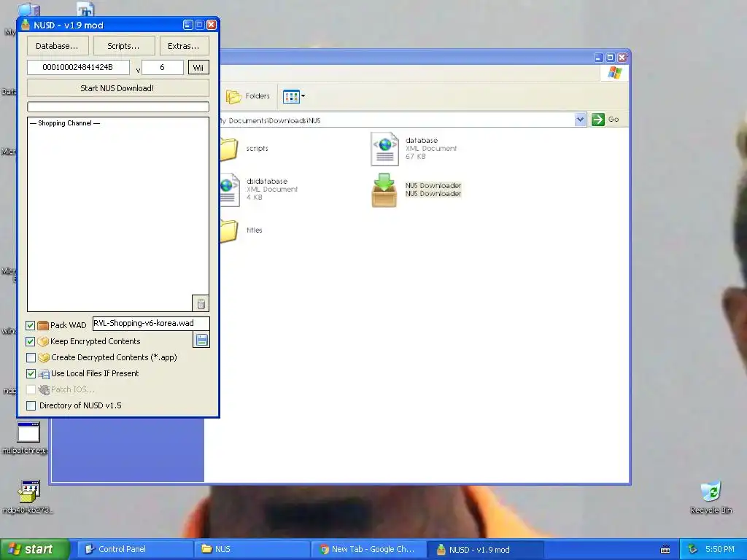Select the dsidatabase XML file icon
The height and width of the screenshot is (560, 747).
pos(230,190)
